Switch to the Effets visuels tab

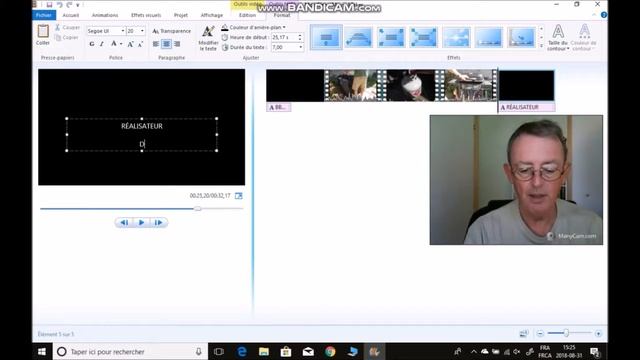[x=146, y=15]
